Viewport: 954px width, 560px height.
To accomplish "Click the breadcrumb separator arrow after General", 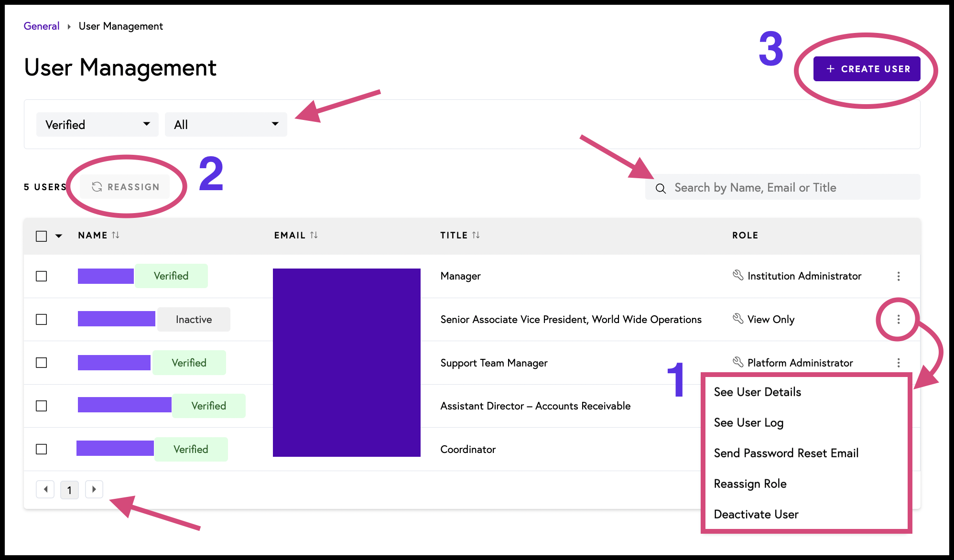I will (x=69, y=27).
